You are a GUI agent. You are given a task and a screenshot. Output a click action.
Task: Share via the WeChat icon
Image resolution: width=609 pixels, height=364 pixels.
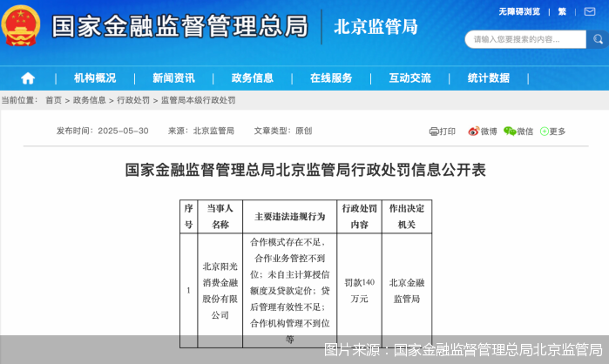509,131
